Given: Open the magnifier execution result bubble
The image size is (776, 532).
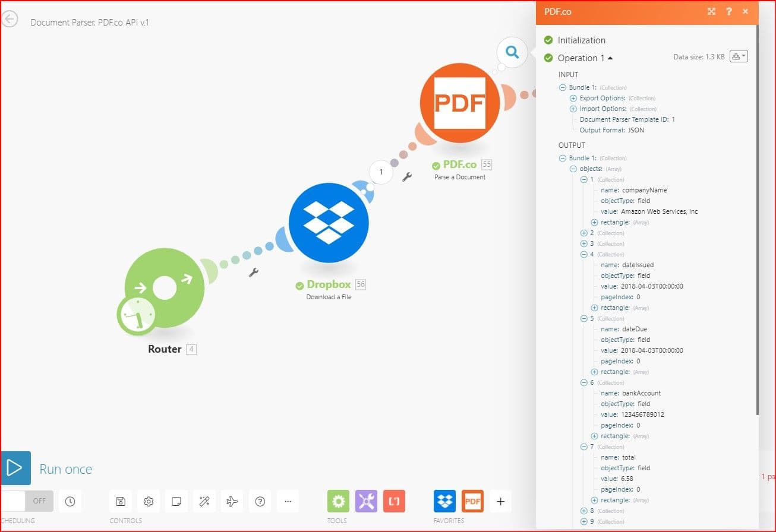Looking at the screenshot, I should [x=512, y=52].
